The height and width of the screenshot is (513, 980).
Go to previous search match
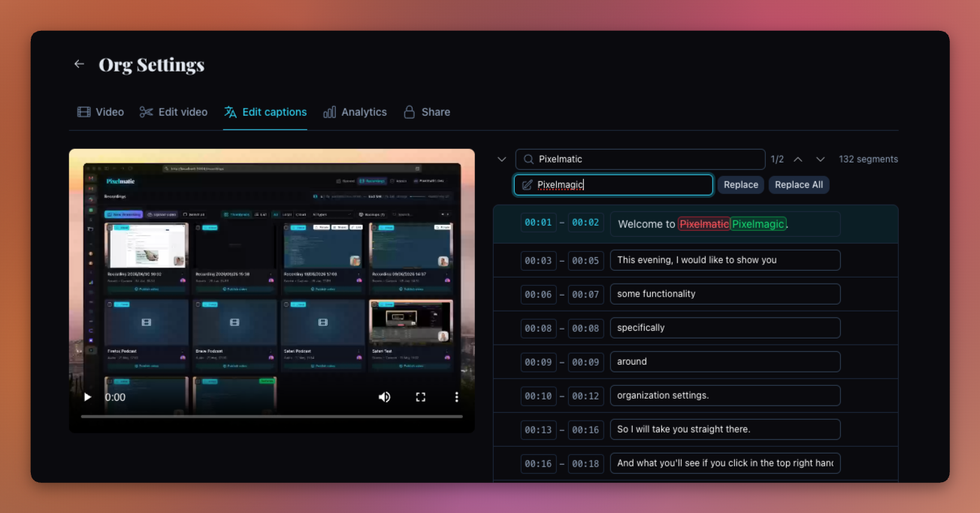(798, 159)
